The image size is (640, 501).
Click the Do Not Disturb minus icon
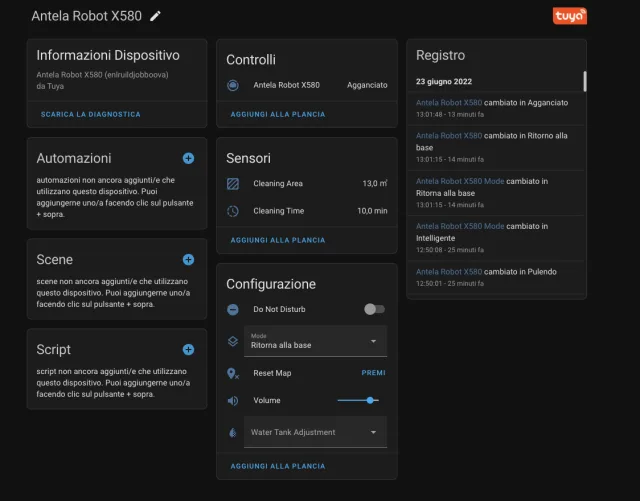tap(233, 310)
